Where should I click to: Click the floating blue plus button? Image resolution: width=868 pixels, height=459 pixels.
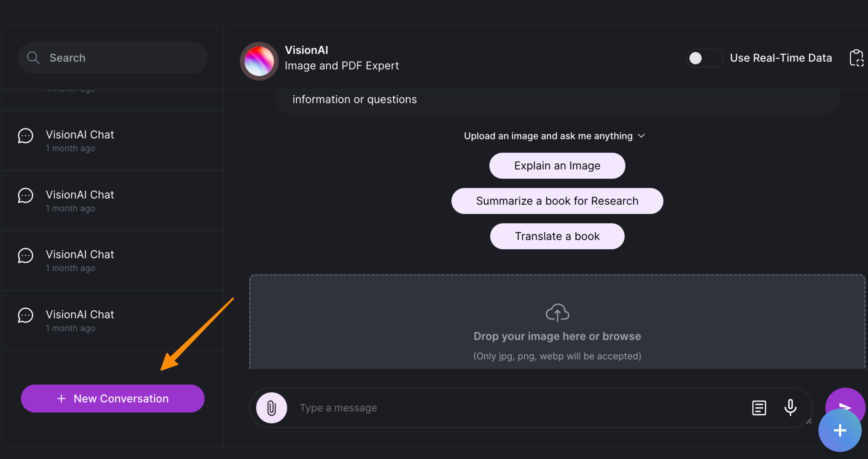point(840,431)
